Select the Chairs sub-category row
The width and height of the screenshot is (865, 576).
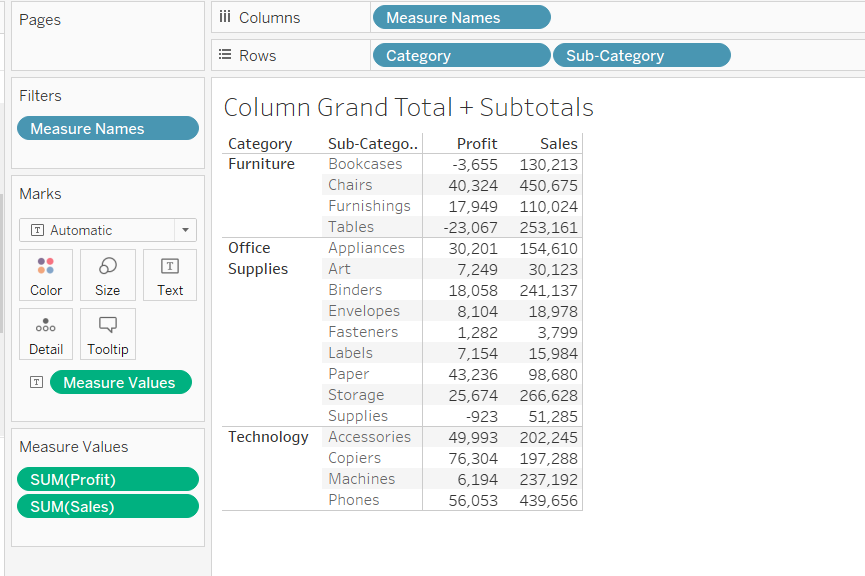tap(350, 185)
